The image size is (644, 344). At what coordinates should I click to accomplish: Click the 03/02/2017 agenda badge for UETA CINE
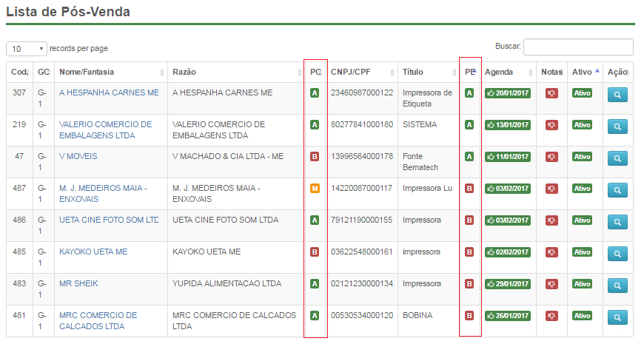click(x=508, y=220)
